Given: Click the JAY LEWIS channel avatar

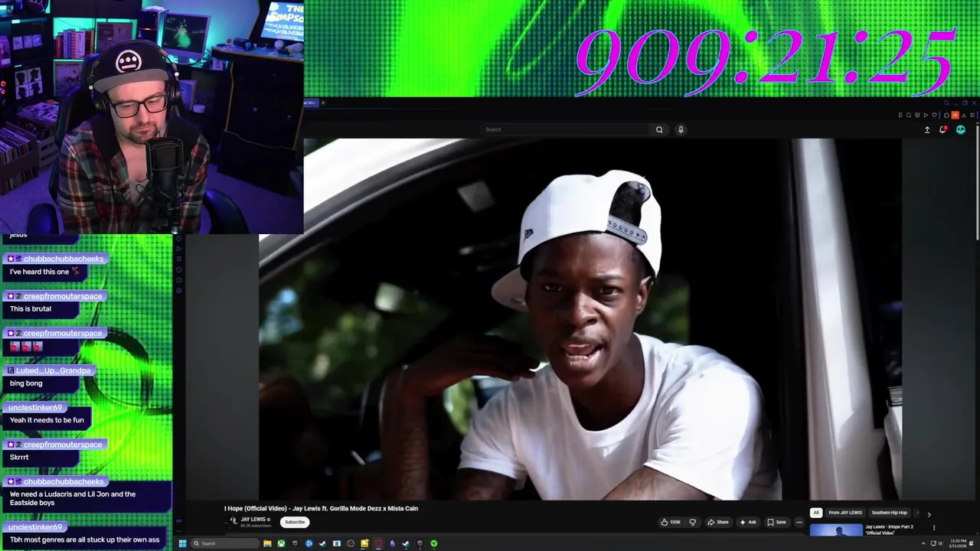Looking at the screenshot, I should point(233,521).
